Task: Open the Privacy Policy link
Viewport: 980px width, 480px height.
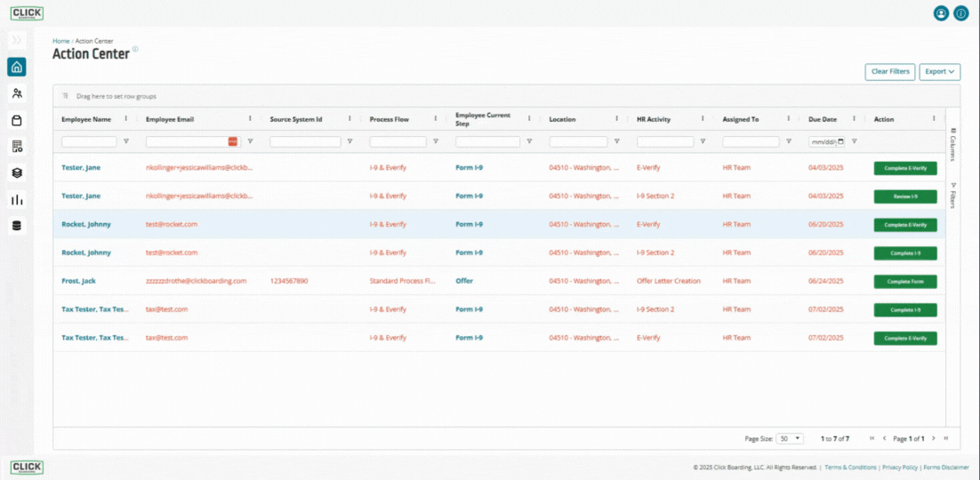Action: (900, 467)
